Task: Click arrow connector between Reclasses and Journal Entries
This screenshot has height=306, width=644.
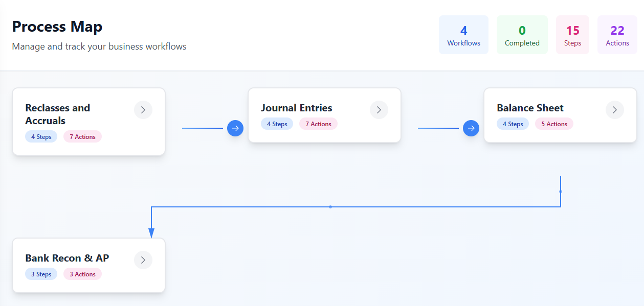Action: point(235,128)
